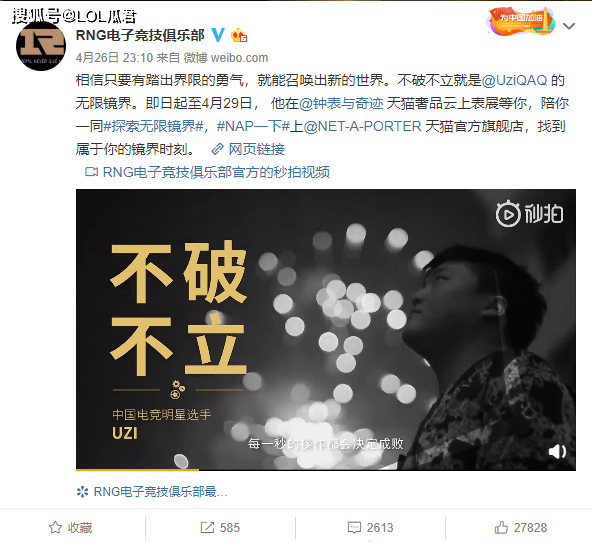Click the Uzi video thumbnail
The height and width of the screenshot is (542, 592).
(x=326, y=330)
